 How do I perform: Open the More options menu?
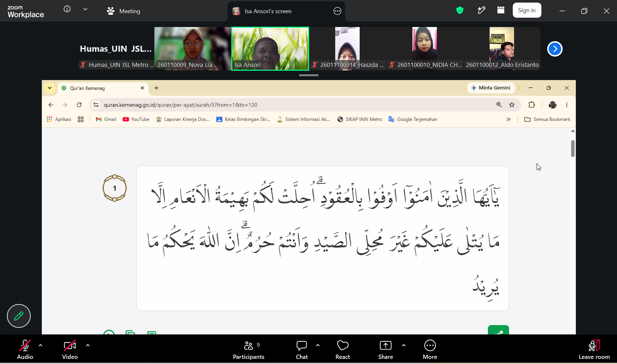point(430,350)
